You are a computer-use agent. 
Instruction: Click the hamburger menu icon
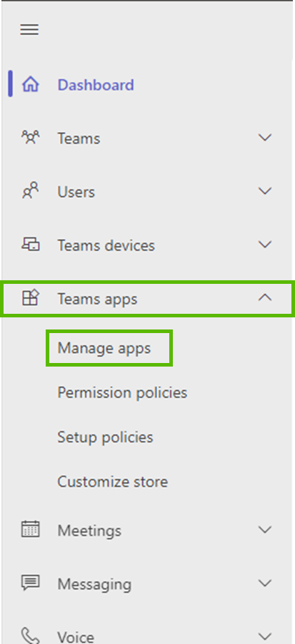[x=29, y=29]
